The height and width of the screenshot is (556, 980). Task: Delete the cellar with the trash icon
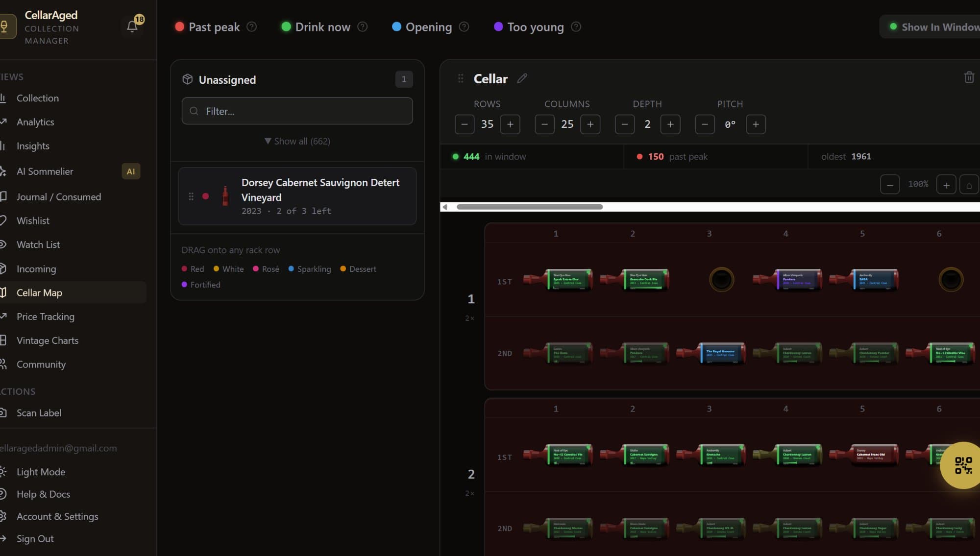[969, 77]
